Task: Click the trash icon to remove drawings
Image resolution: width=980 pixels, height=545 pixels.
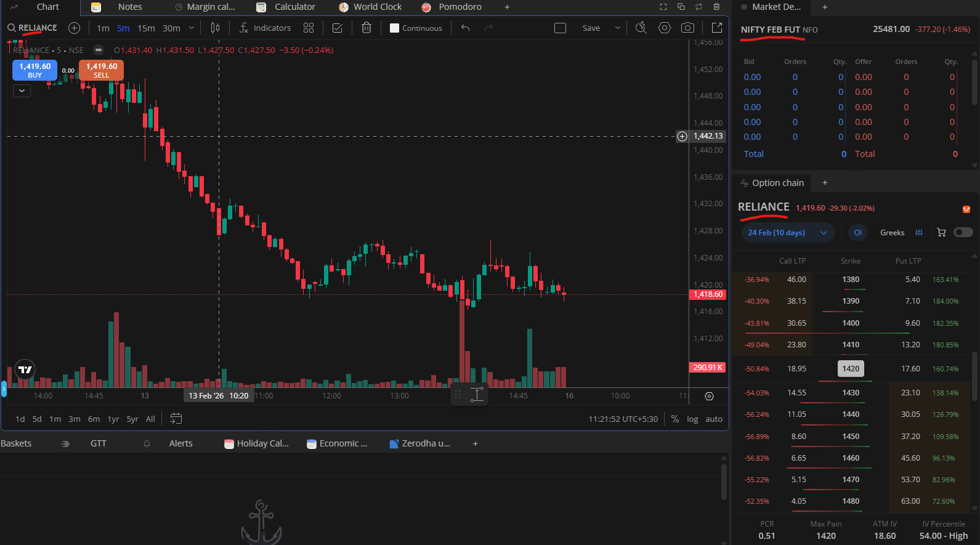Action: (366, 28)
